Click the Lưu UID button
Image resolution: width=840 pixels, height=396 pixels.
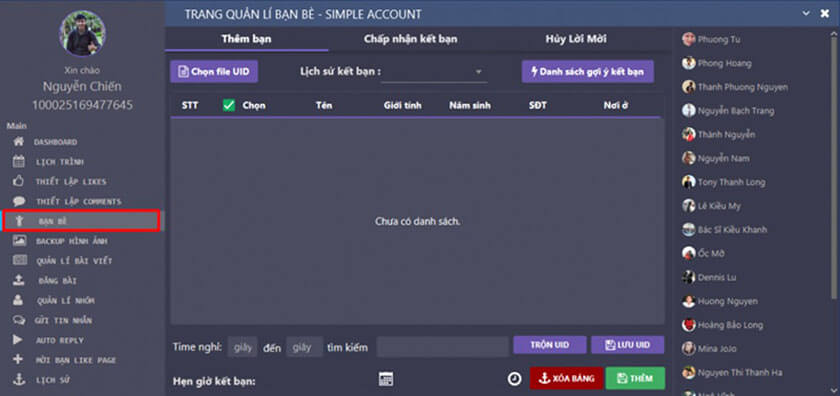point(627,345)
